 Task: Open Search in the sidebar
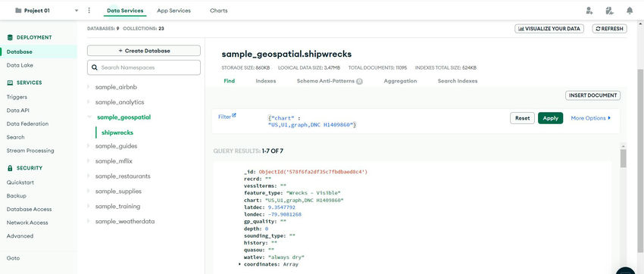[16, 137]
